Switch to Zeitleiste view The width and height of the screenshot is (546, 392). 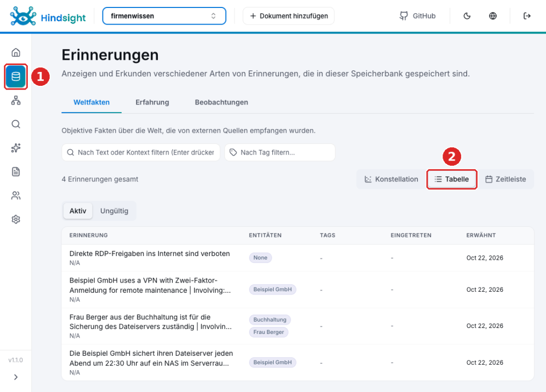click(x=505, y=179)
